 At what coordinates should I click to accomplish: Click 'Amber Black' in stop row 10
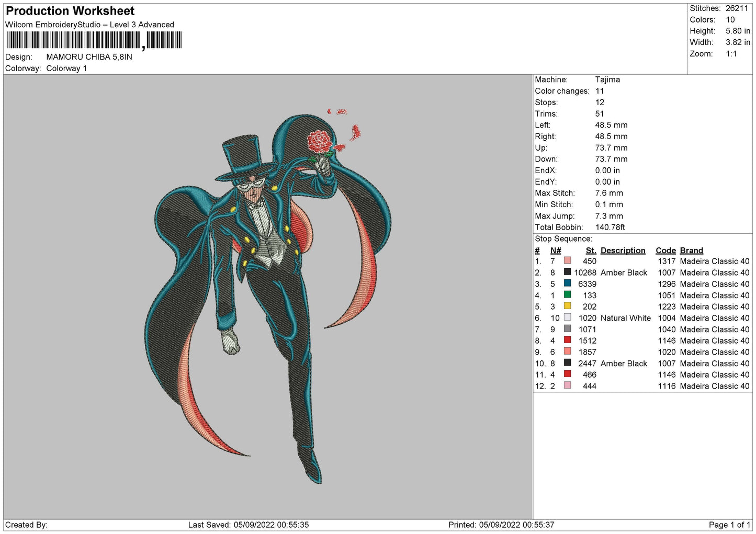[x=624, y=363]
